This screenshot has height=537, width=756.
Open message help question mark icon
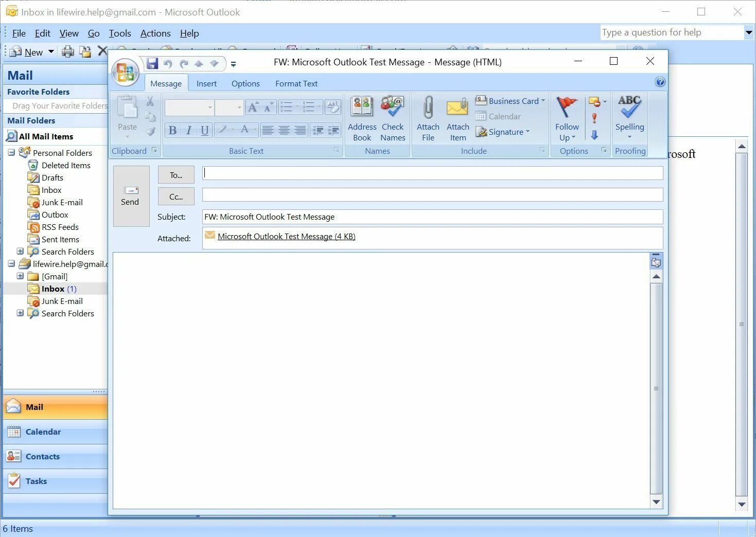[660, 82]
